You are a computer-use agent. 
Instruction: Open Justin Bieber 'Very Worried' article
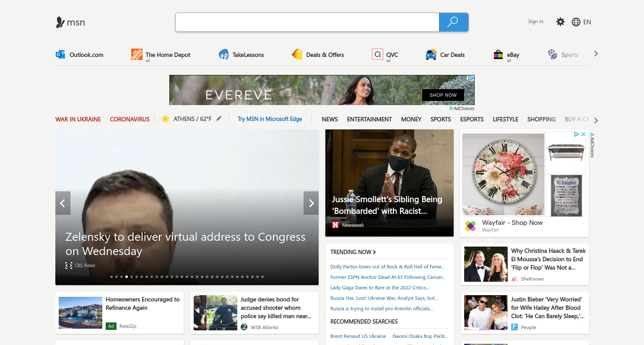548,308
